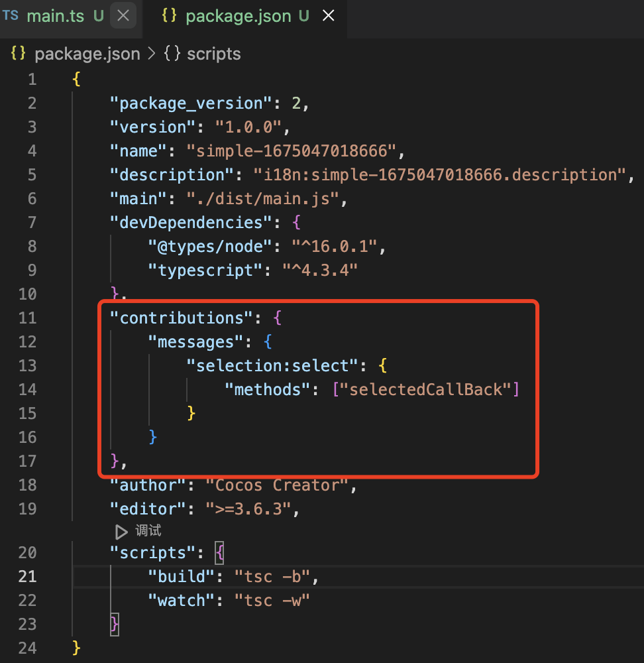Click the "name" key on line 4
The height and width of the screenshot is (663, 644).
[138, 151]
